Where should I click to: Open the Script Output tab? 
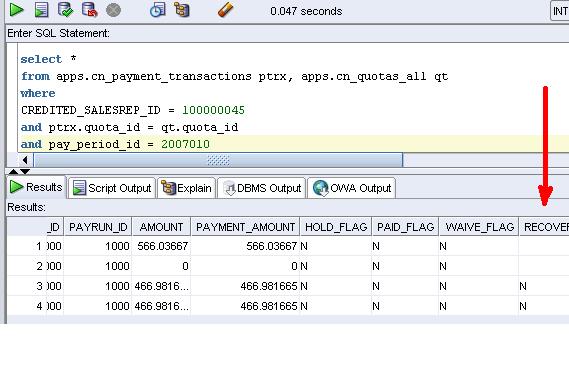112,188
